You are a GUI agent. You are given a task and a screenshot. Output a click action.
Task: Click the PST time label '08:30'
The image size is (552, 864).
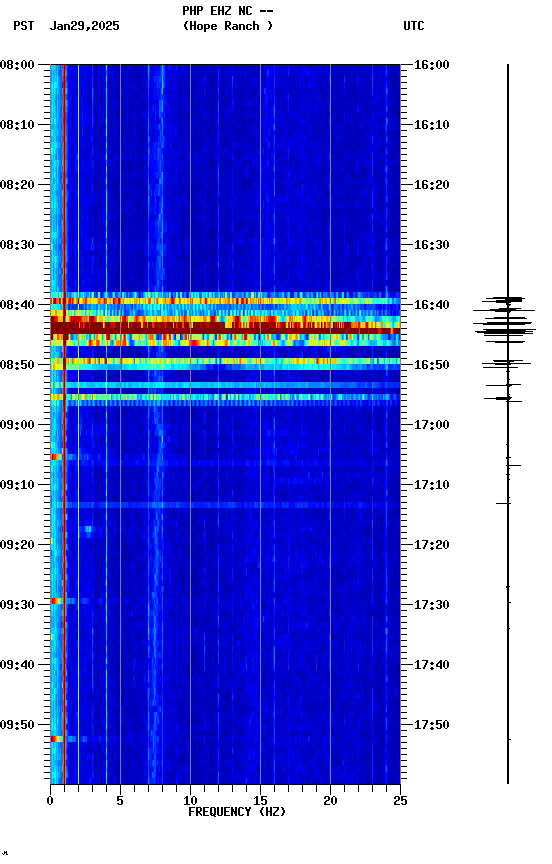point(17,245)
